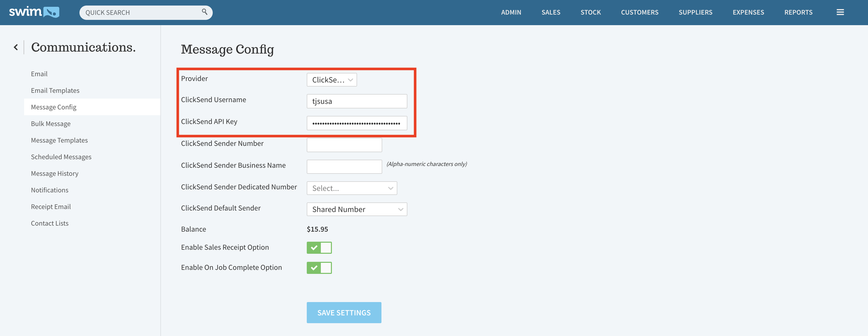Open the Provider dropdown
This screenshot has height=336, width=868.
coord(332,80)
